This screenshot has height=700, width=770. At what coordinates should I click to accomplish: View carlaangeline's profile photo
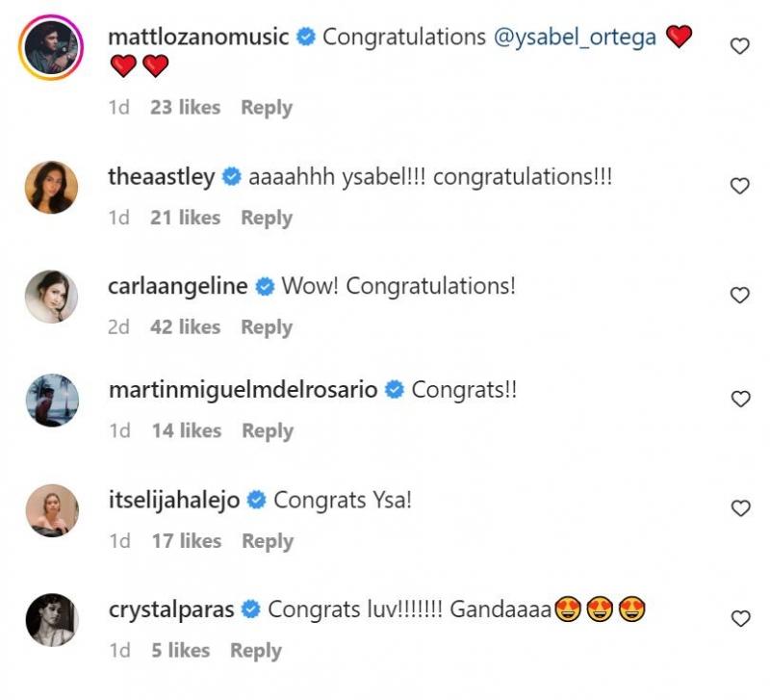point(51,296)
